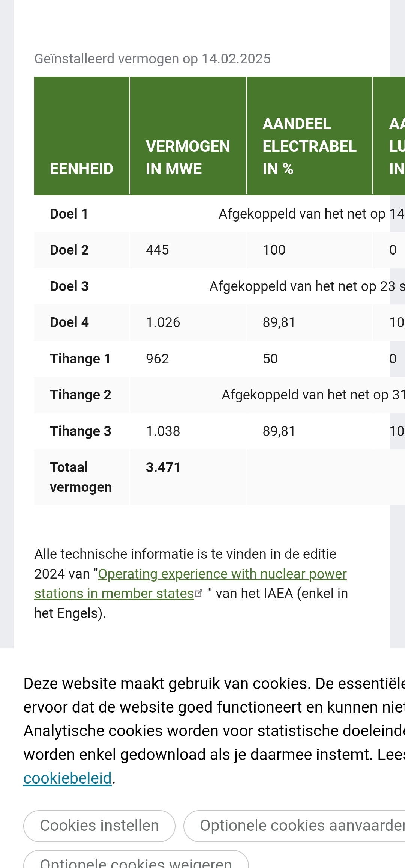The image size is (405, 868).
Task: Click external-link icon after "member states"
Action: [199, 594]
